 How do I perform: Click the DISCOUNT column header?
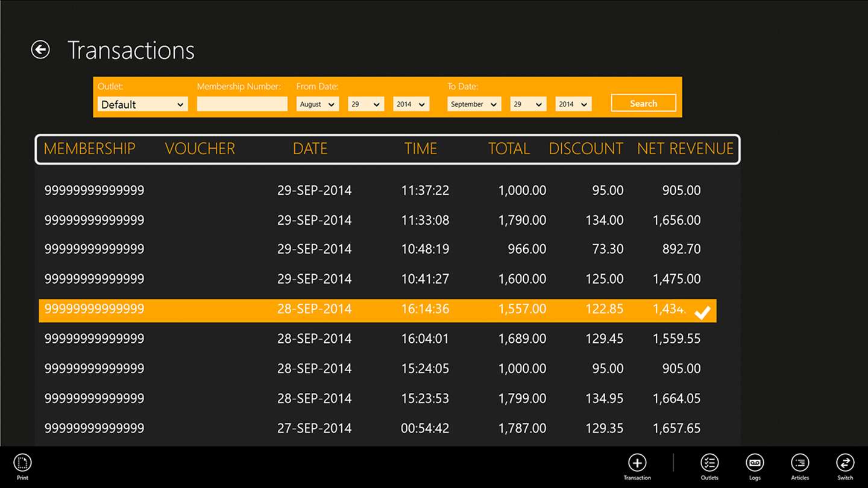tap(586, 149)
